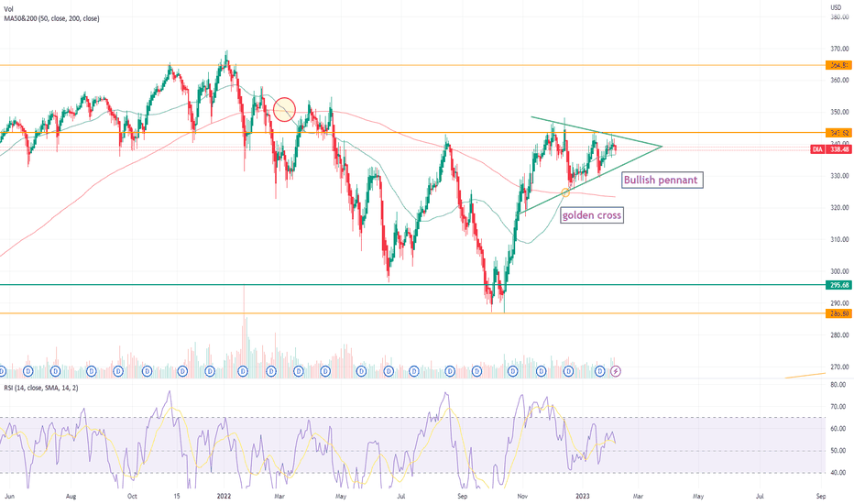The height and width of the screenshot is (504, 854).
Task: Click the red DIA symbol price tag
Action: 817,149
